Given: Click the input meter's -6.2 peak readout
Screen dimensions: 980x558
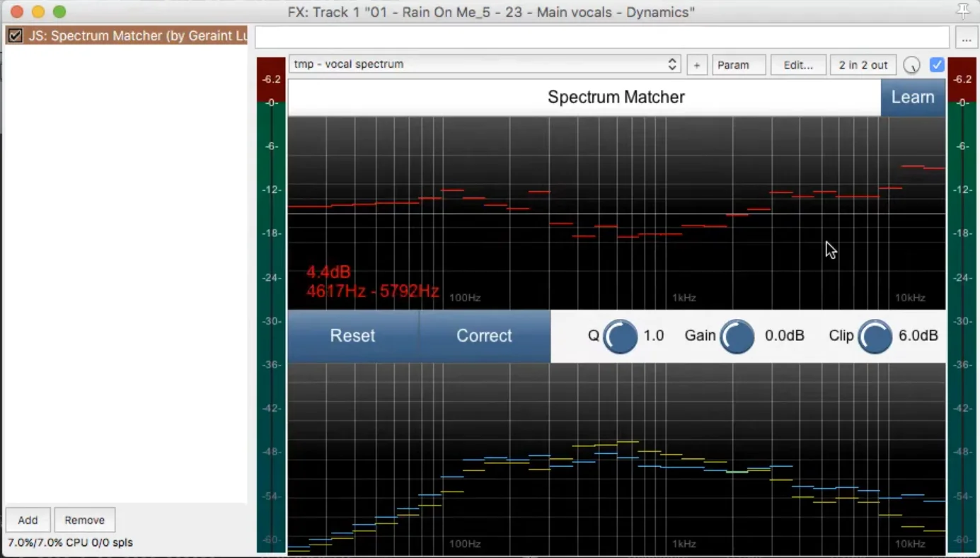Looking at the screenshot, I should (x=271, y=79).
